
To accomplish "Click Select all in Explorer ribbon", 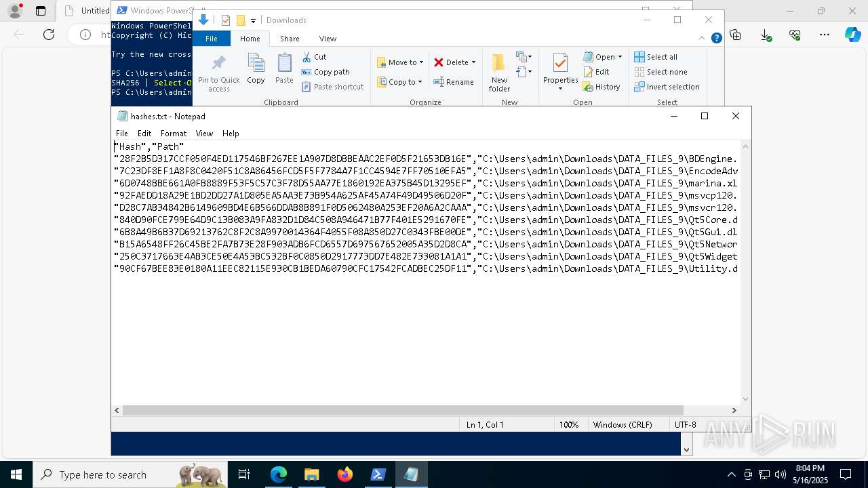I will pyautogui.click(x=656, y=57).
